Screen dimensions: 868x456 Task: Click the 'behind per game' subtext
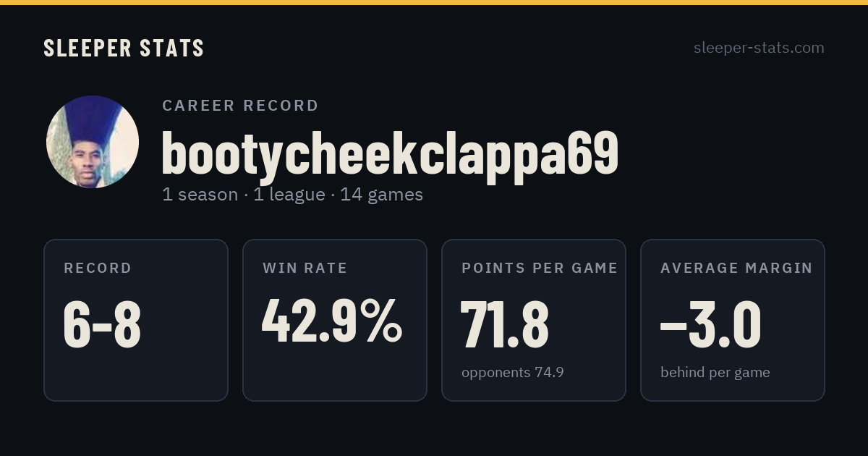pos(715,373)
